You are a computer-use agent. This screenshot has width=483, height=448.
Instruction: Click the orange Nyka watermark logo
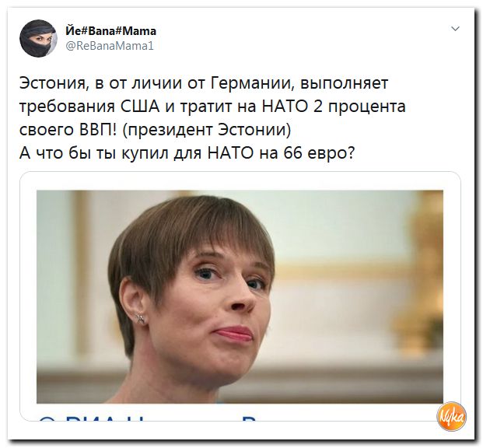point(451,417)
